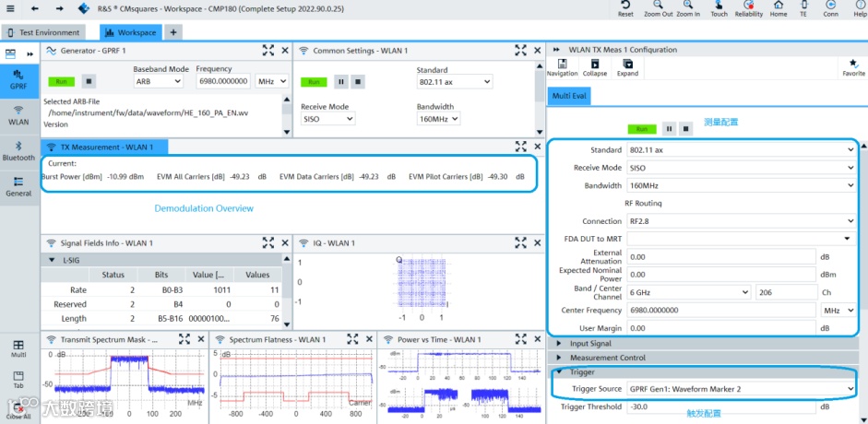
Task: Open the Conn toolbar icon
Action: (830, 9)
